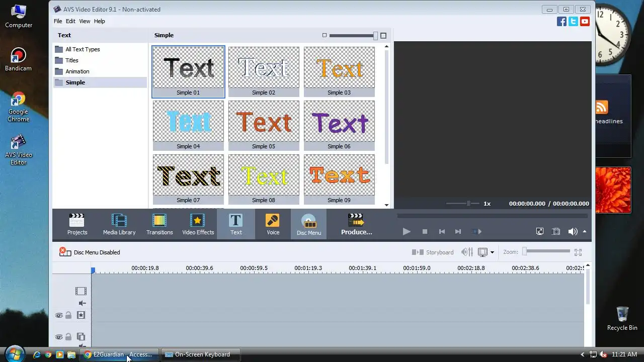Take a snapshot with the camera icon
Image resolution: width=644 pixels, height=362 pixels.
pos(556,231)
